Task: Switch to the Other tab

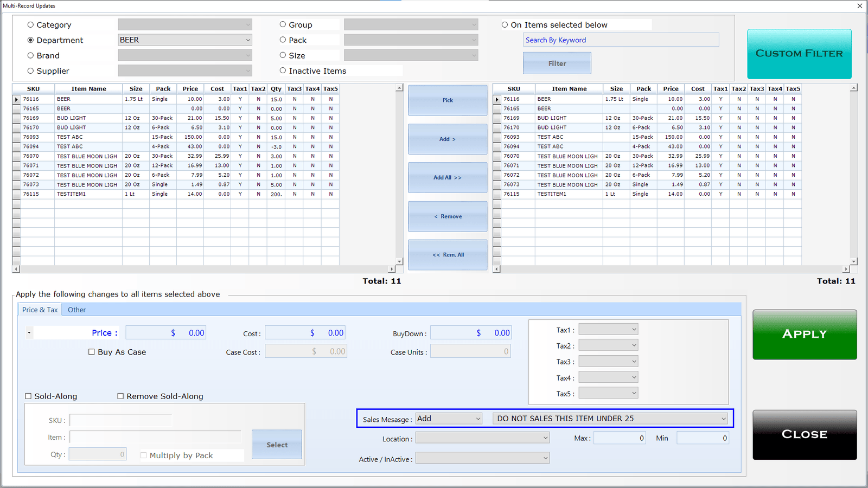Action: 76,310
